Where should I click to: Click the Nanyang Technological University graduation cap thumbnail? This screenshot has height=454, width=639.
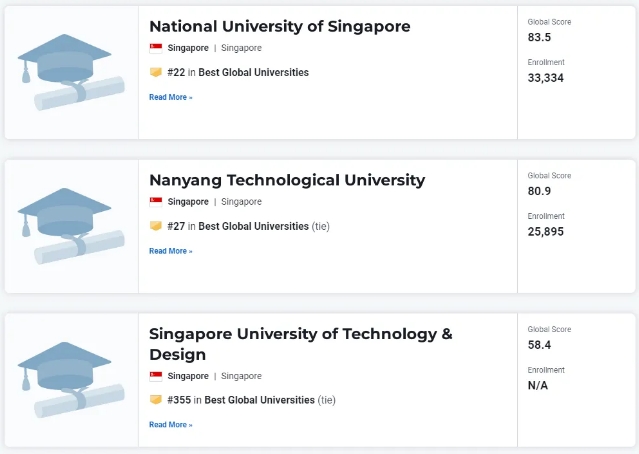click(x=70, y=226)
